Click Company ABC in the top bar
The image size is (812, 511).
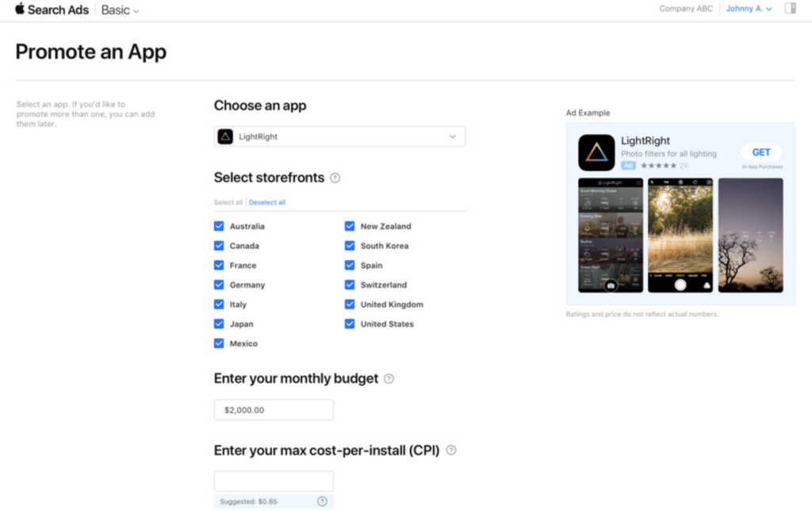(685, 9)
